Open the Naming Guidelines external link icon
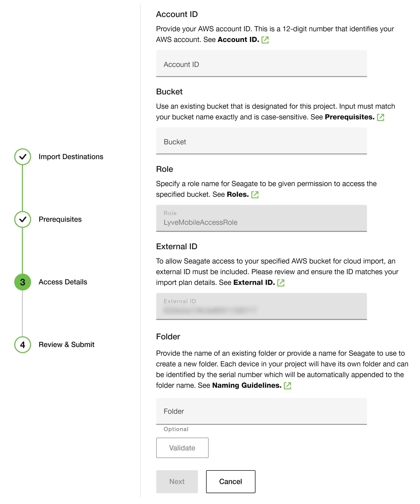The height and width of the screenshot is (504, 420). point(287,386)
